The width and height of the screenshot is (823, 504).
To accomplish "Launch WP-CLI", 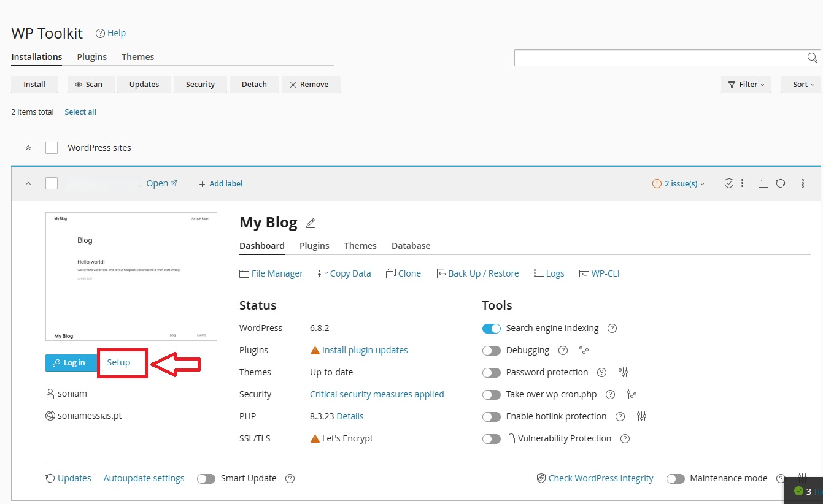I will point(600,273).
